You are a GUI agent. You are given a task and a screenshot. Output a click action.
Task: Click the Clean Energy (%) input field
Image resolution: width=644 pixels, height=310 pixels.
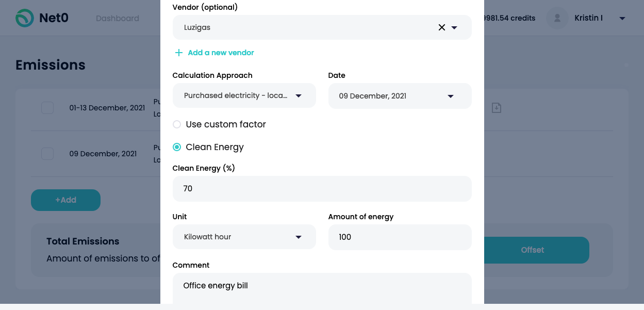click(322, 189)
